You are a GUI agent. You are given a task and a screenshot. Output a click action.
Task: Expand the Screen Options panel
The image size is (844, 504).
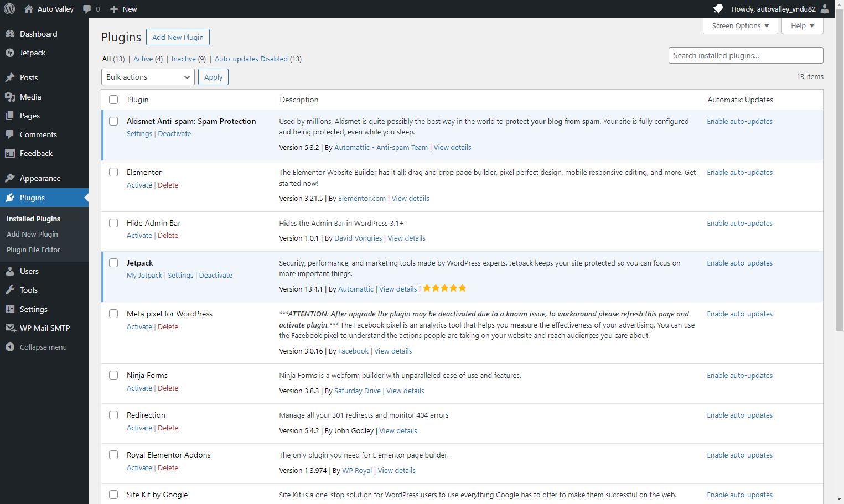(741, 25)
